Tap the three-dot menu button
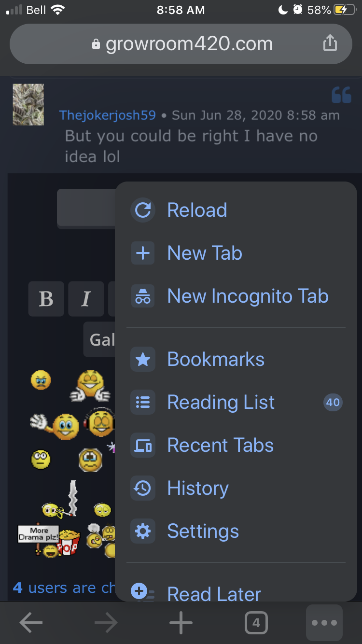The height and width of the screenshot is (644, 362). (324, 623)
